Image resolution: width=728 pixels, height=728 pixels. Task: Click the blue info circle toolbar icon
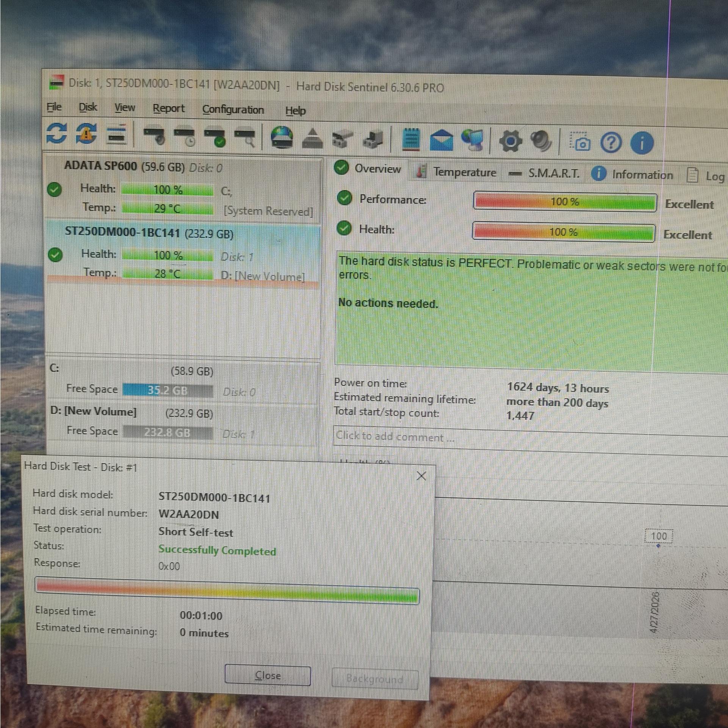coord(642,144)
